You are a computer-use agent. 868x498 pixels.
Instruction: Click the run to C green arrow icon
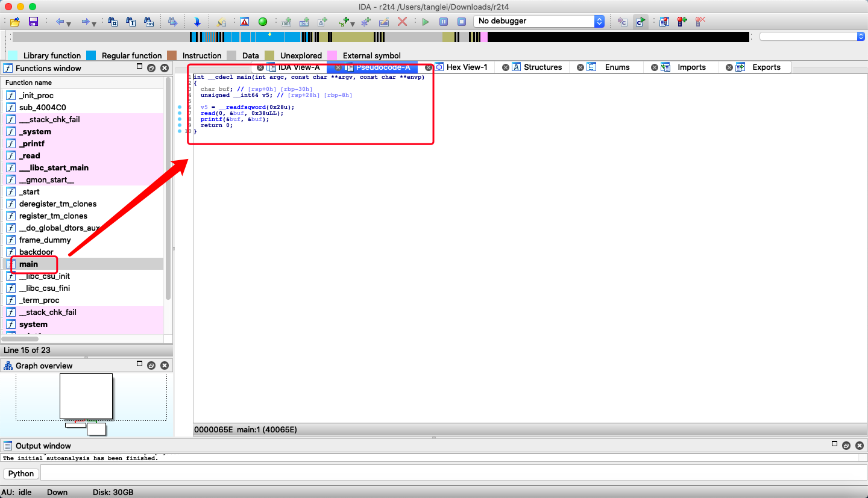point(641,22)
